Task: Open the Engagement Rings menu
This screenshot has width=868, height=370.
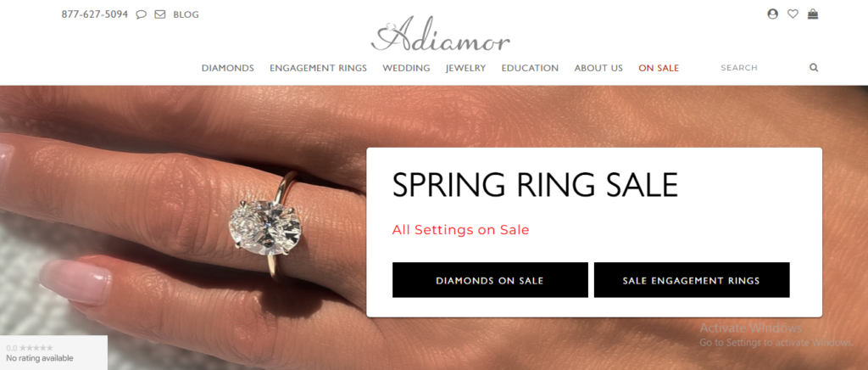Action: coord(319,68)
